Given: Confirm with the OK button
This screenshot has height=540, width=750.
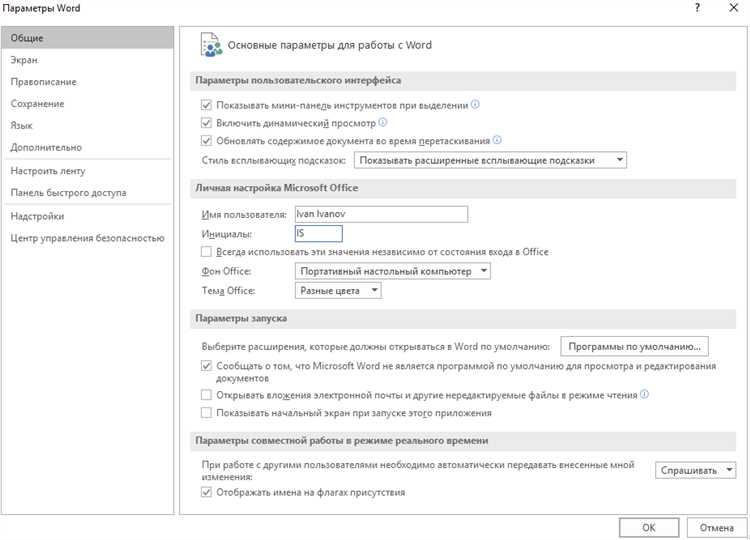Looking at the screenshot, I should pos(649,528).
